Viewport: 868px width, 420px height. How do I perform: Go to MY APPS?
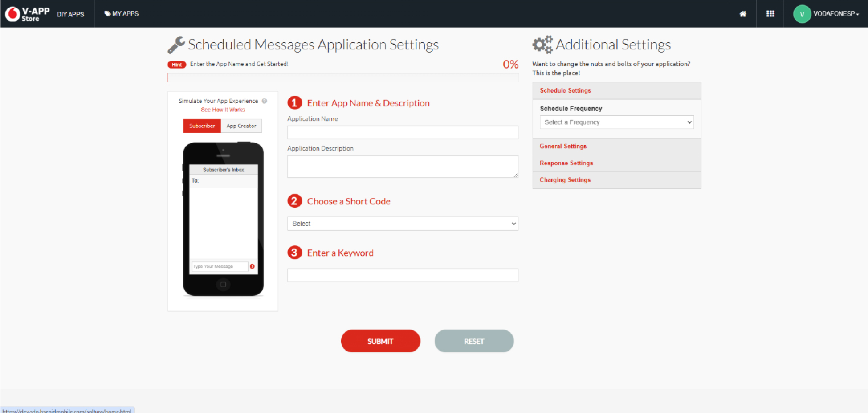(122, 13)
